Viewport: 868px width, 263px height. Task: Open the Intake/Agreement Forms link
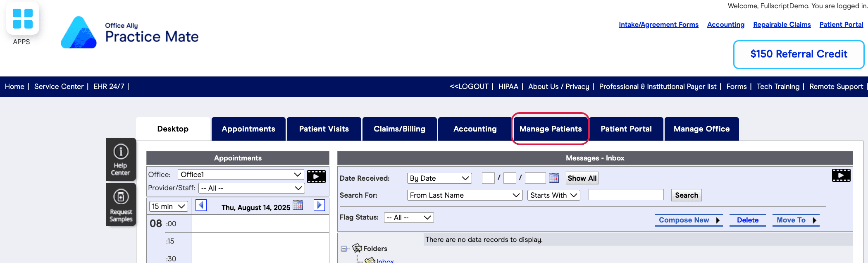658,24
